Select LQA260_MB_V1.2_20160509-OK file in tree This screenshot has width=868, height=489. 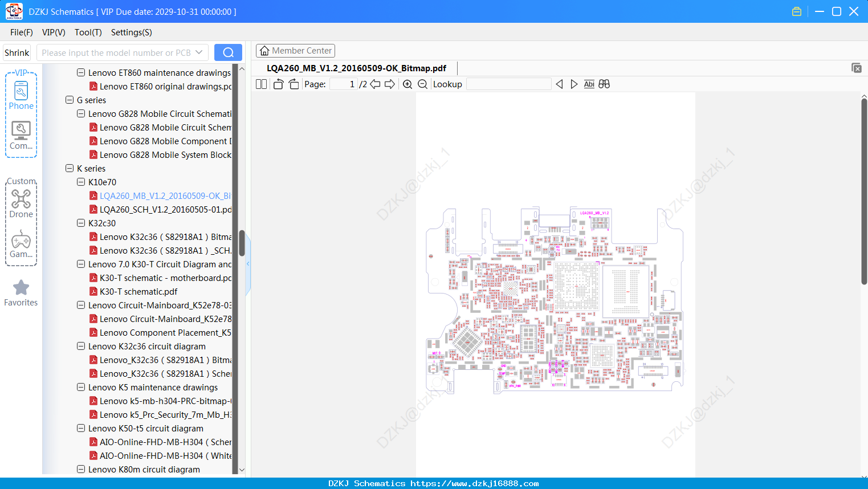(x=166, y=195)
